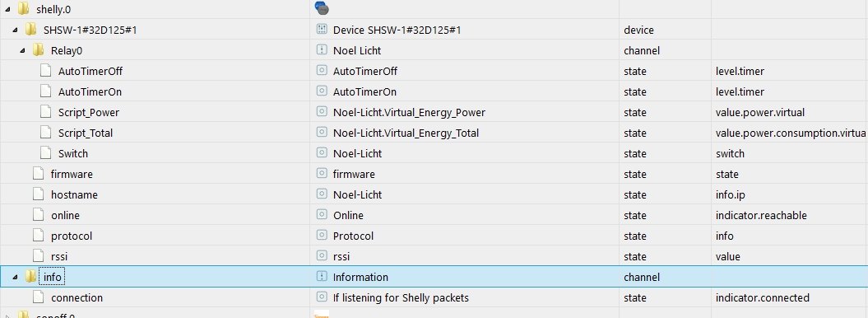Collapse the SHSW-1#32D125#1 device node
The height and width of the screenshot is (318, 868).
tap(15, 30)
